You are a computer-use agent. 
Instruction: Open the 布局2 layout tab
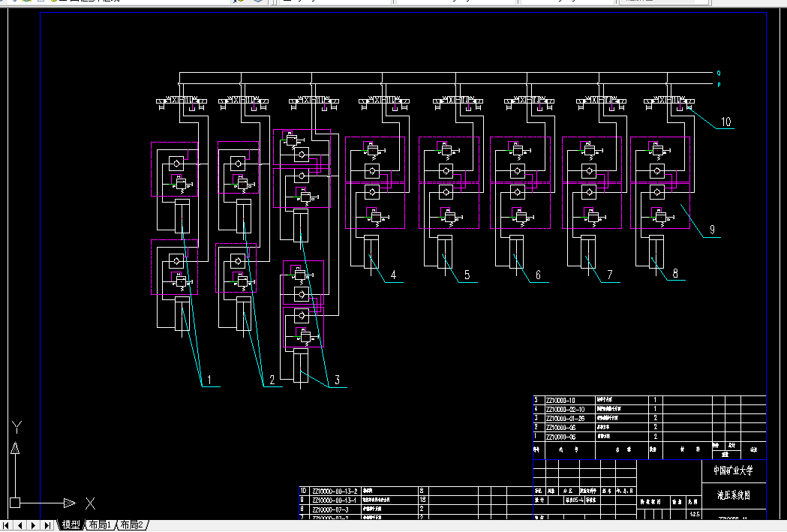tap(132, 525)
